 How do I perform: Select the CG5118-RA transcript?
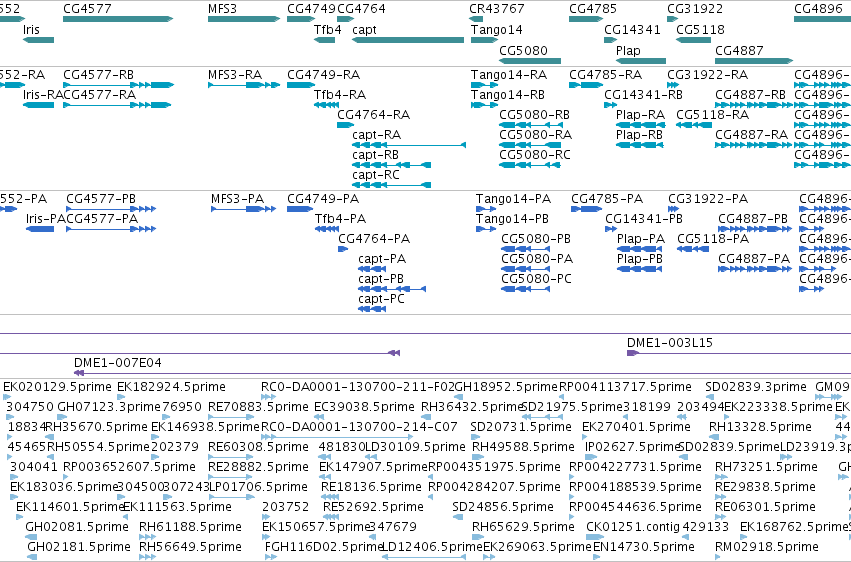[694, 125]
